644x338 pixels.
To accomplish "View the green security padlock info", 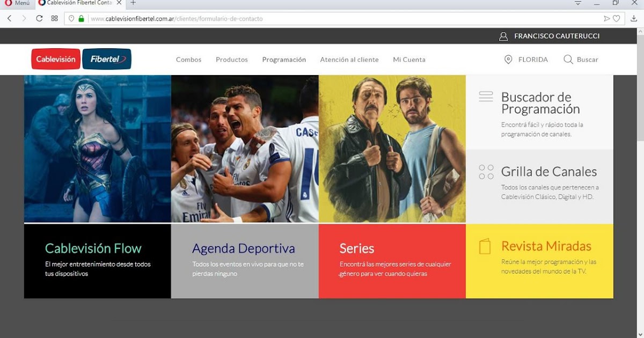I will (x=82, y=18).
